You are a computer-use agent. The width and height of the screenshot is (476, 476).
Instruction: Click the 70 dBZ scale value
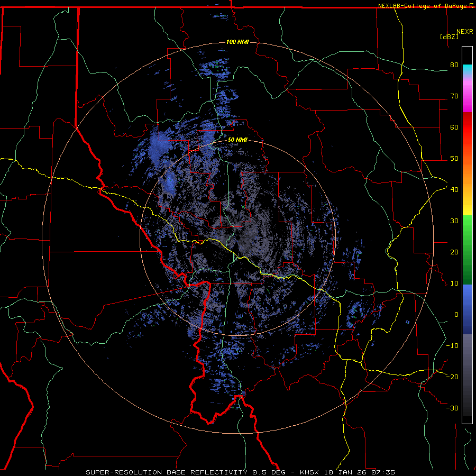point(454,96)
